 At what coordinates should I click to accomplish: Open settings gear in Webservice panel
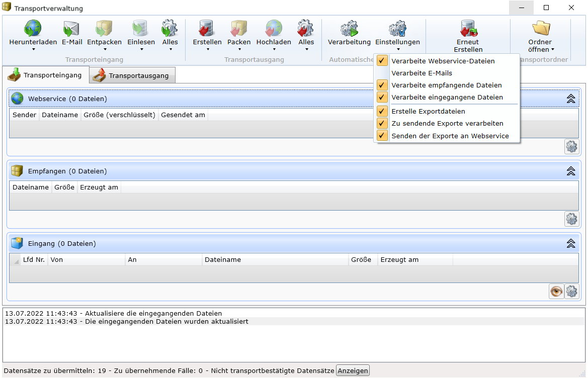(x=571, y=146)
